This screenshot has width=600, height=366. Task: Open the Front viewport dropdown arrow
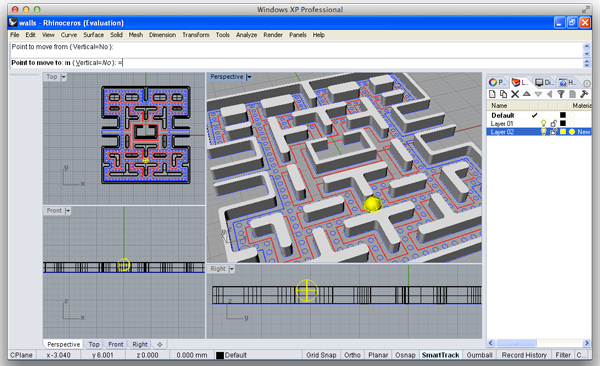[x=68, y=211]
